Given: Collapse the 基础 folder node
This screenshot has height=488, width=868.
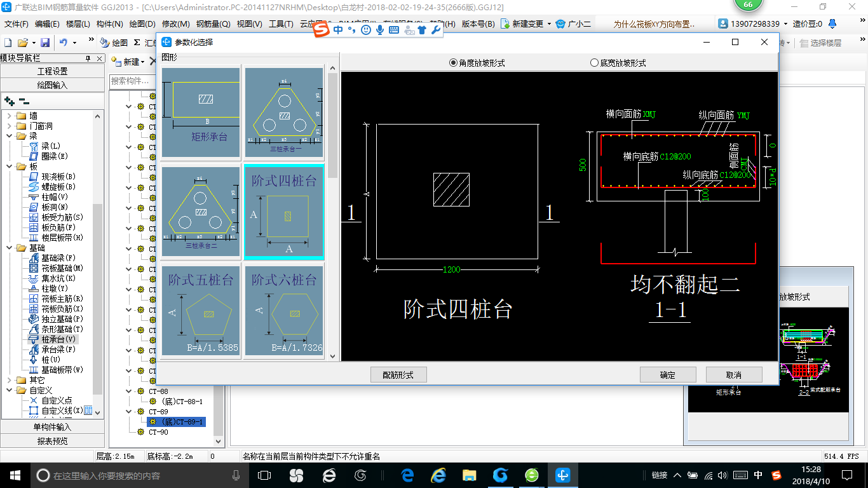Looking at the screenshot, I should (x=9, y=248).
